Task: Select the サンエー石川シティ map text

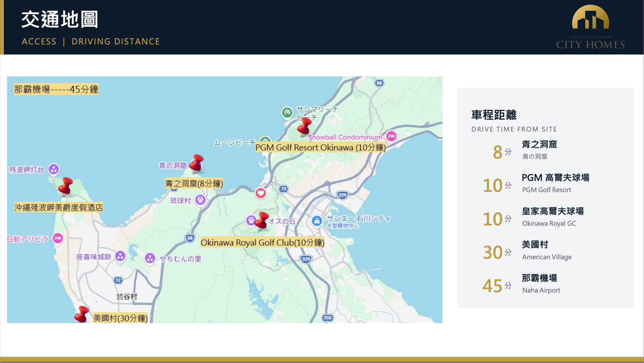Action: coord(359,218)
